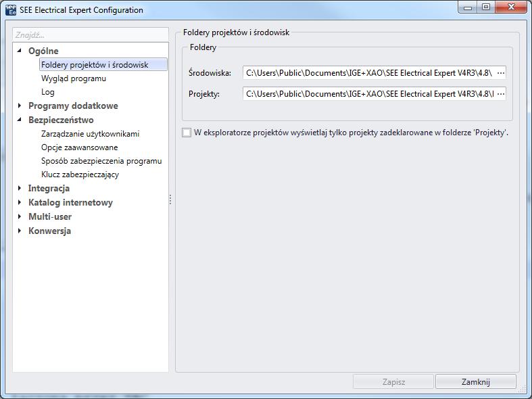Click the SEE Electrical Expert app icon

[x=11, y=10]
